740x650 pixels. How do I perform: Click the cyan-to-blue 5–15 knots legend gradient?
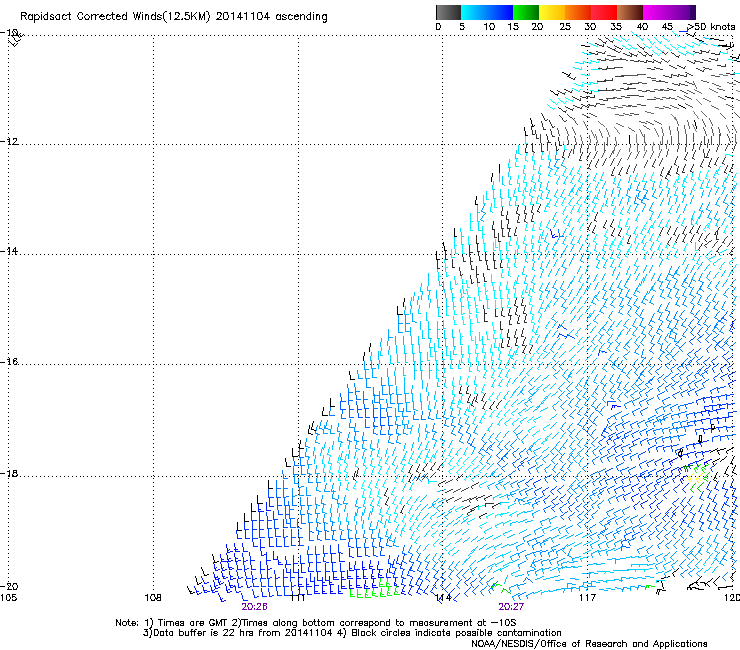click(x=487, y=12)
